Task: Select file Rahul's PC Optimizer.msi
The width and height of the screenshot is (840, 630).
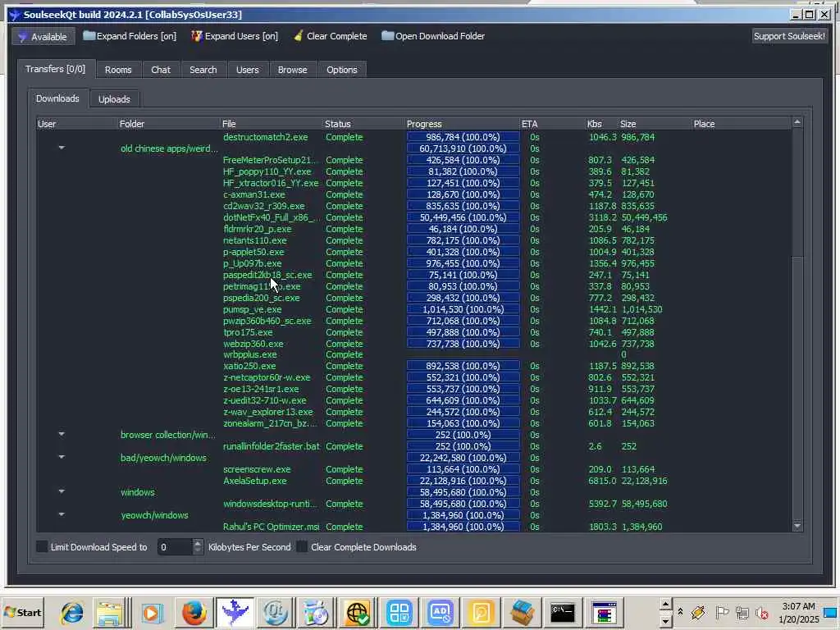Action: click(271, 527)
